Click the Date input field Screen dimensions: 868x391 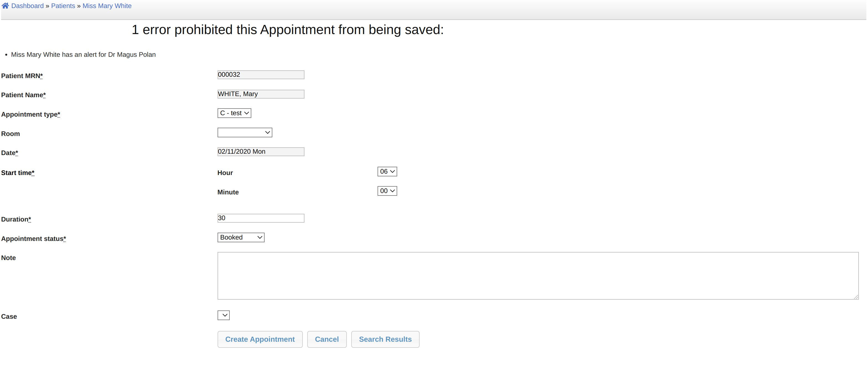click(260, 152)
